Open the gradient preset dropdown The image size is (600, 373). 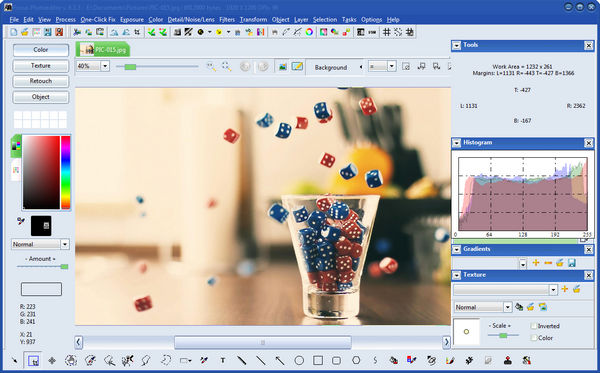click(523, 263)
